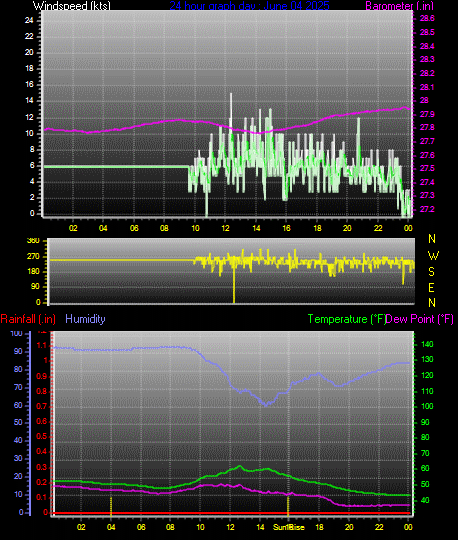Click the 90 value on wind direction axis

click(35, 287)
